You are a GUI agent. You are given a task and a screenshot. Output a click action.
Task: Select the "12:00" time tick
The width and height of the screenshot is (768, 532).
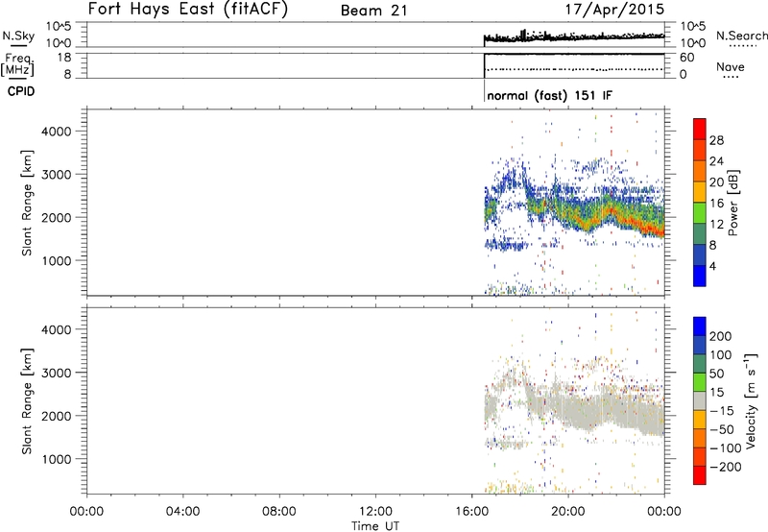375,512
